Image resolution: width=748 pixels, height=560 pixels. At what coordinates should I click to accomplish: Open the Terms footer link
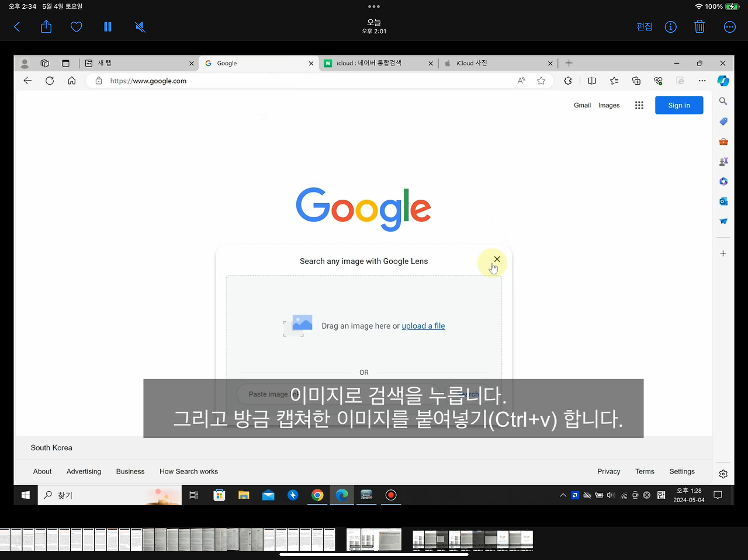(x=645, y=471)
